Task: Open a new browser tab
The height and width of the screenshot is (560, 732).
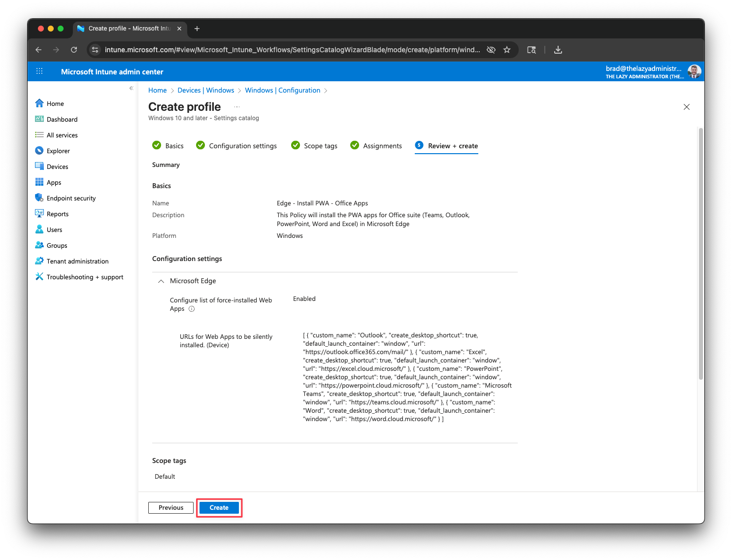Action: point(197,29)
